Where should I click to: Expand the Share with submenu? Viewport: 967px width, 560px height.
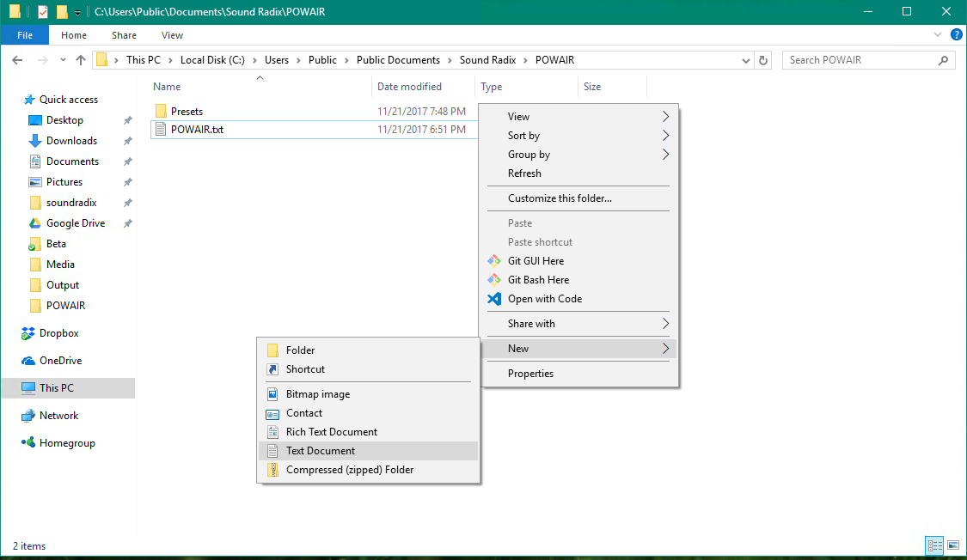click(665, 324)
